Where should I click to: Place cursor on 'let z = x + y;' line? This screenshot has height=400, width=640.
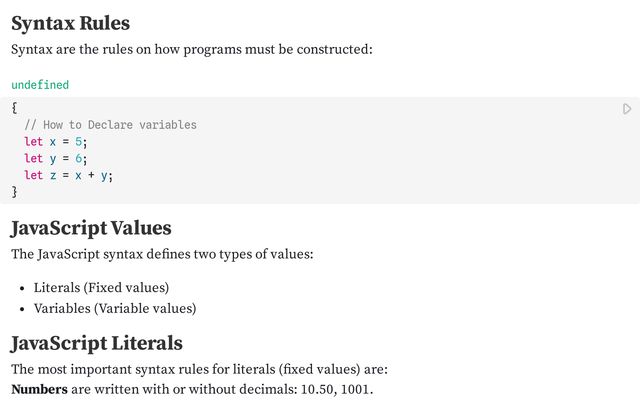point(68,175)
